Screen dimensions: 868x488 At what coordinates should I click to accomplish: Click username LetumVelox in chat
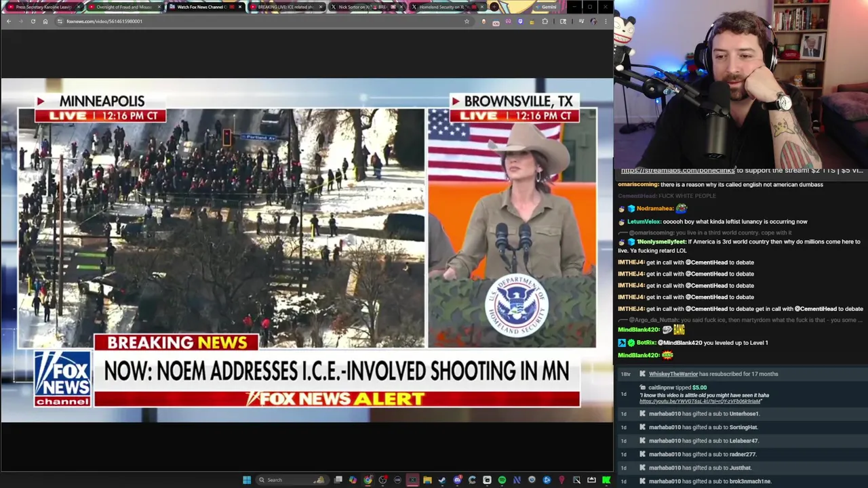coord(644,222)
